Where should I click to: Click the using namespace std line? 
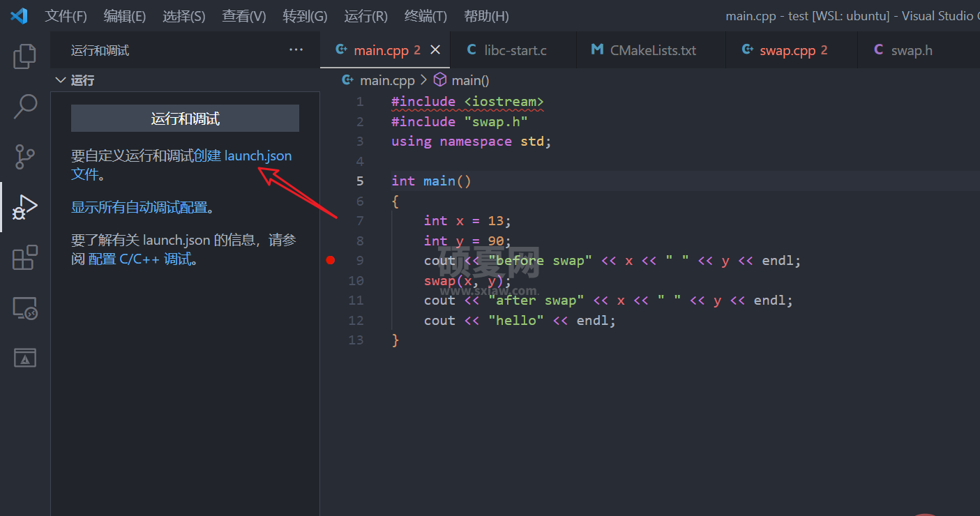(x=472, y=142)
